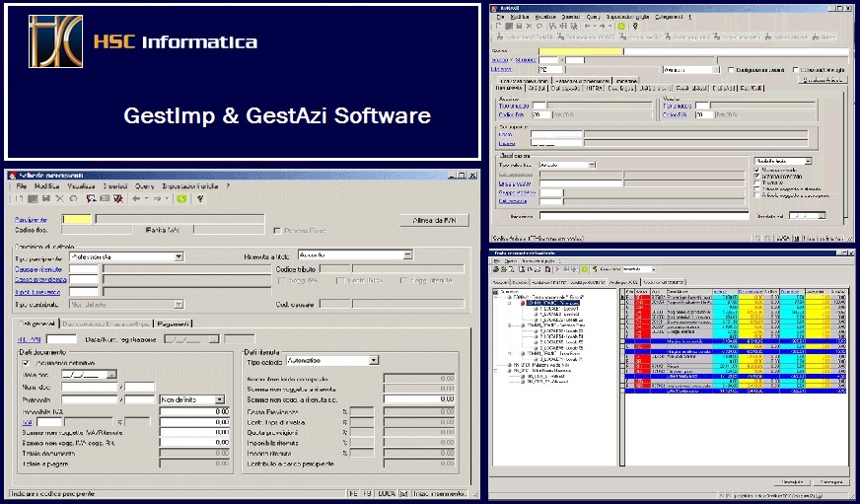Screen dimensions: 860x504
Task: Open the Query menu in Schede percipienti
Action: pyautogui.click(x=145, y=186)
